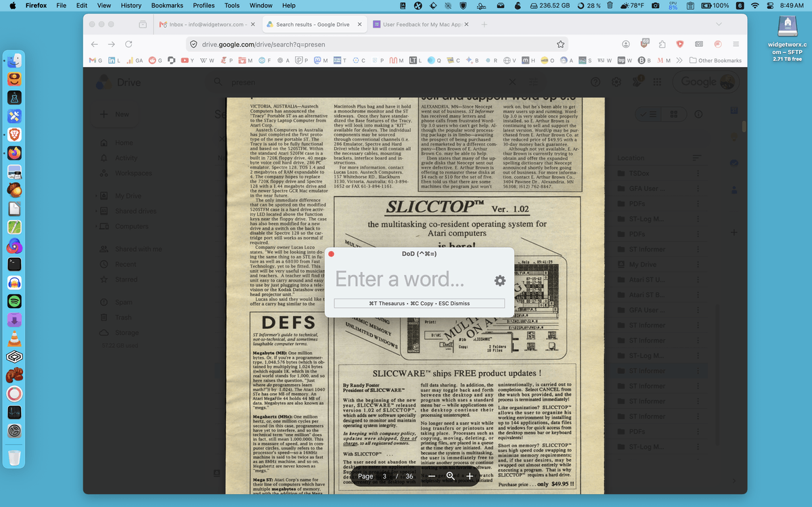Open the LinkedIn bookmark in toolbar

tap(115, 60)
